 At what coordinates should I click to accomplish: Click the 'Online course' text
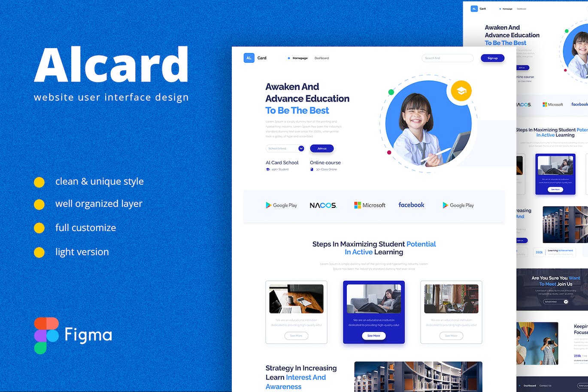coord(325,163)
